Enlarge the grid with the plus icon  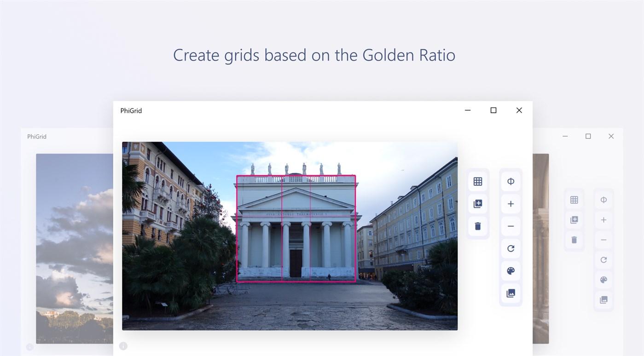point(511,203)
